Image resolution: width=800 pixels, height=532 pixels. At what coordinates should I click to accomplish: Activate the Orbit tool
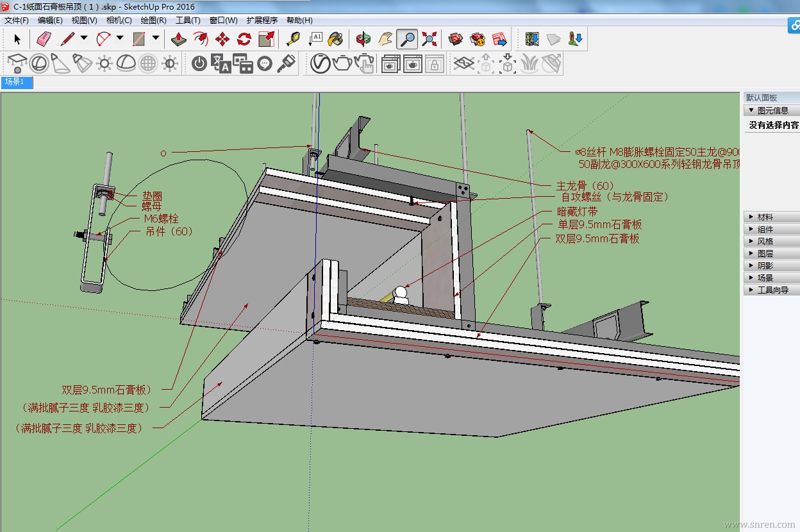(363, 39)
